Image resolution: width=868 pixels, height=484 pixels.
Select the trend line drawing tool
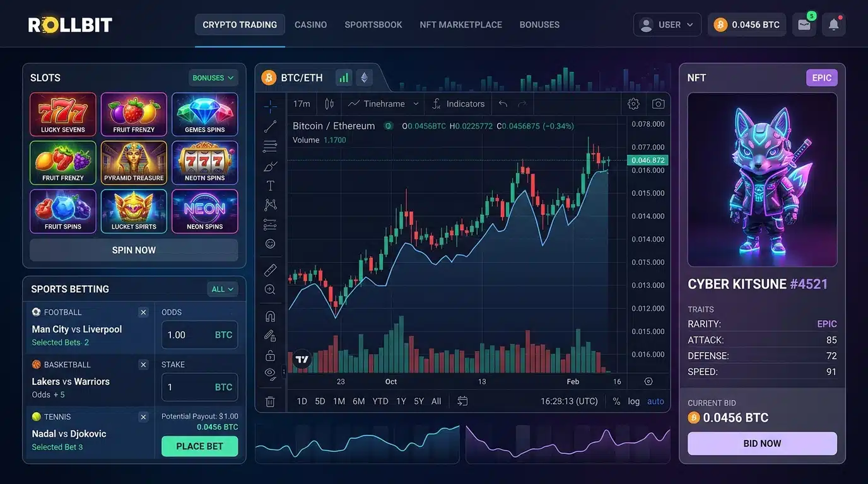[270, 127]
